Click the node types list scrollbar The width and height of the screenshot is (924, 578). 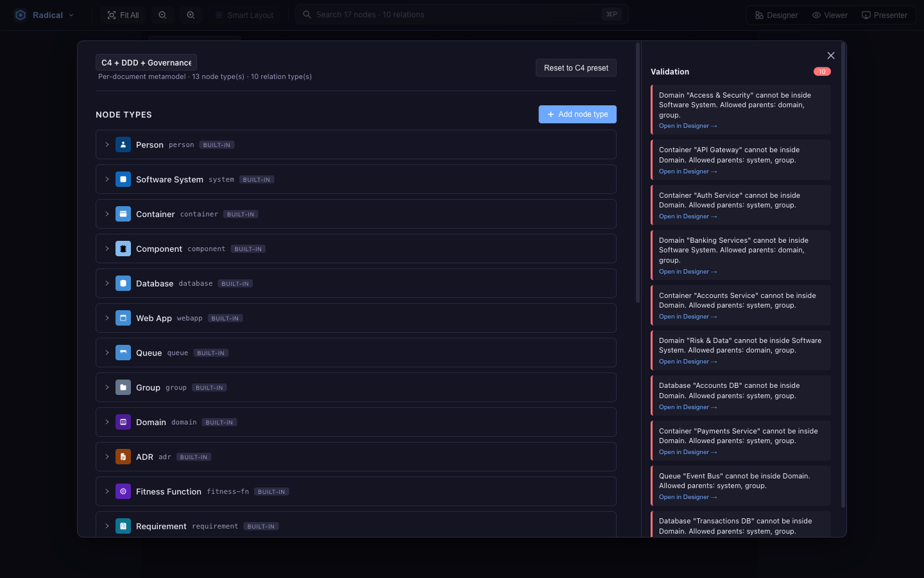point(638,173)
